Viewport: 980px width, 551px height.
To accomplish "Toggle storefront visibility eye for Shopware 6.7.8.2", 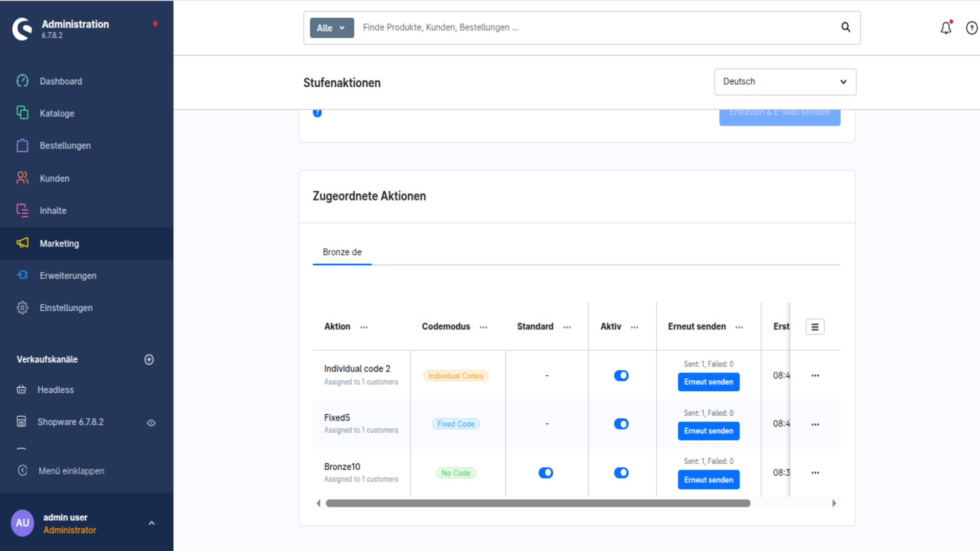I will pyautogui.click(x=151, y=423).
